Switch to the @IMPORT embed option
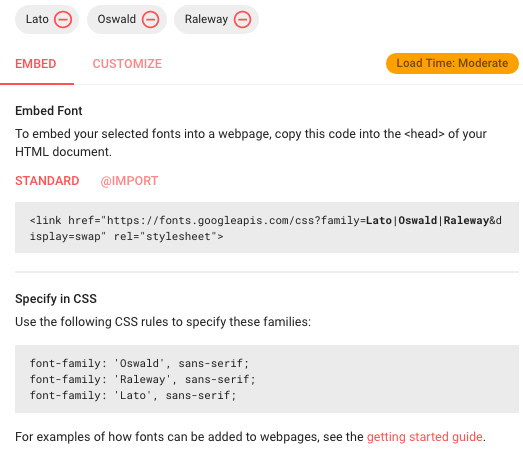The height and width of the screenshot is (464, 523). (129, 181)
